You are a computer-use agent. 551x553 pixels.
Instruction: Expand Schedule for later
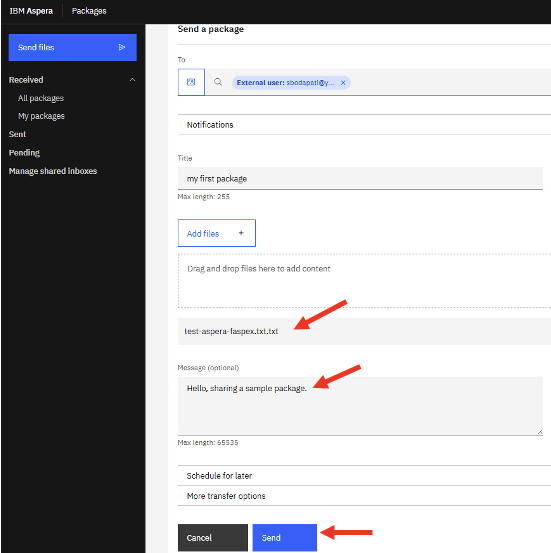point(364,476)
